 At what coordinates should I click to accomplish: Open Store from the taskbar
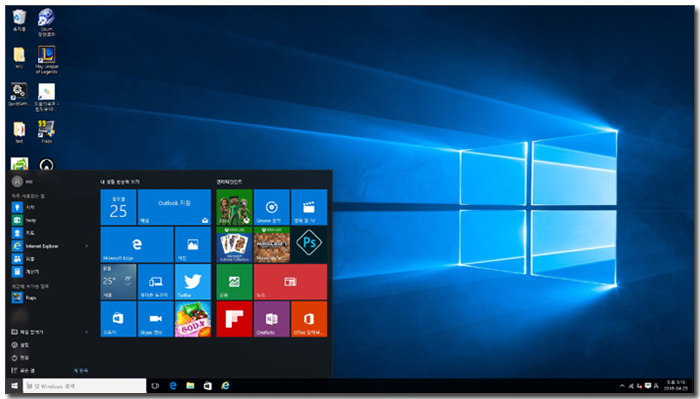208,386
